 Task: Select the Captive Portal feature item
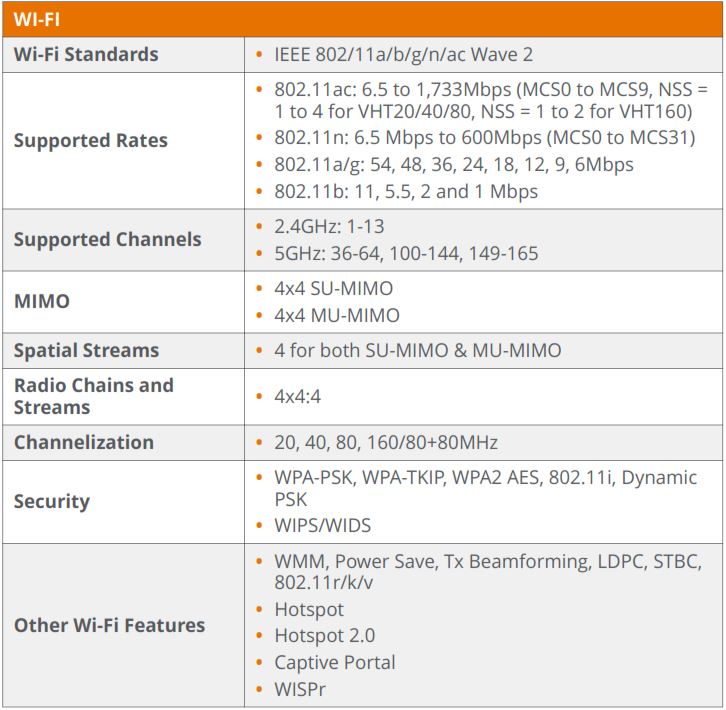pos(335,663)
